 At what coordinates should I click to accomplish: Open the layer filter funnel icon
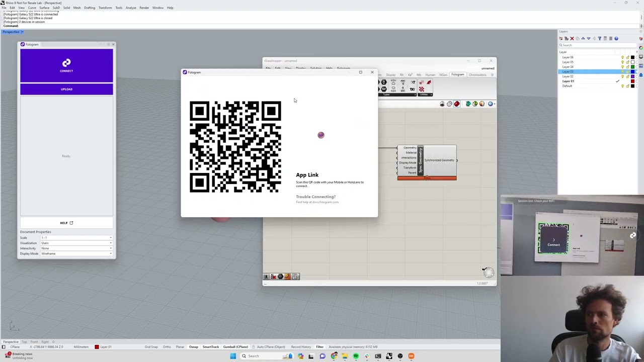coord(600,39)
